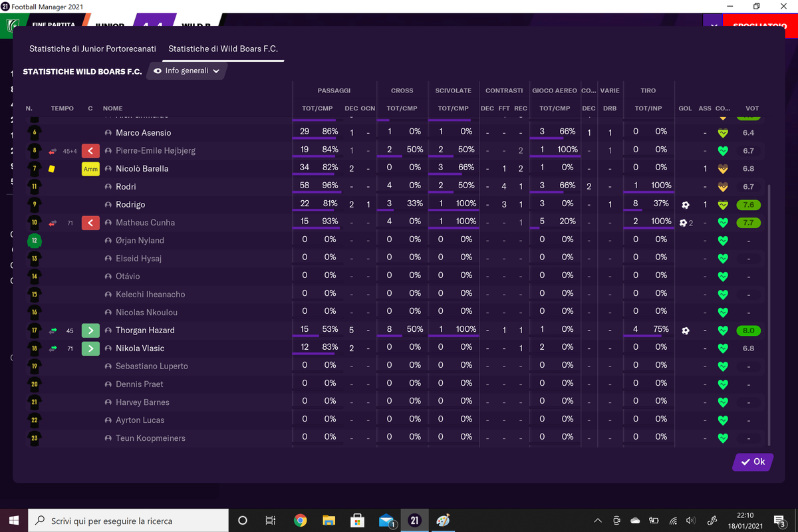Click the substituted-off icon for Matheus Cunha

click(x=90, y=223)
